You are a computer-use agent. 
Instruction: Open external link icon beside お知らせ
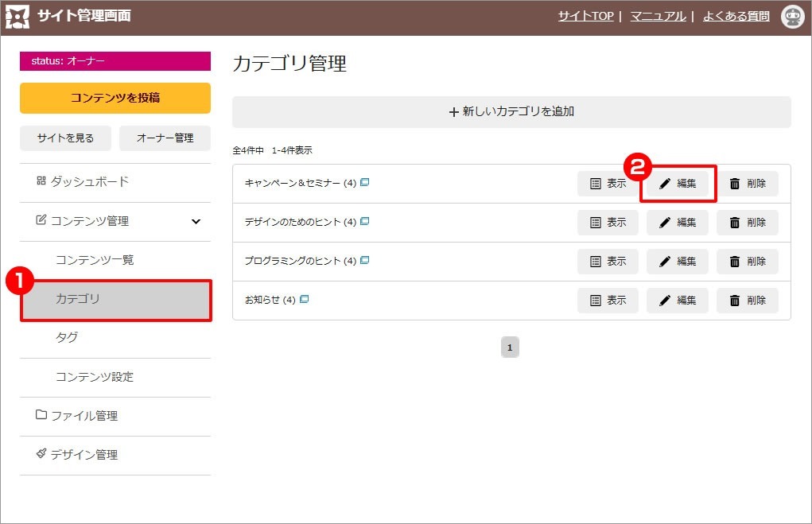305,299
